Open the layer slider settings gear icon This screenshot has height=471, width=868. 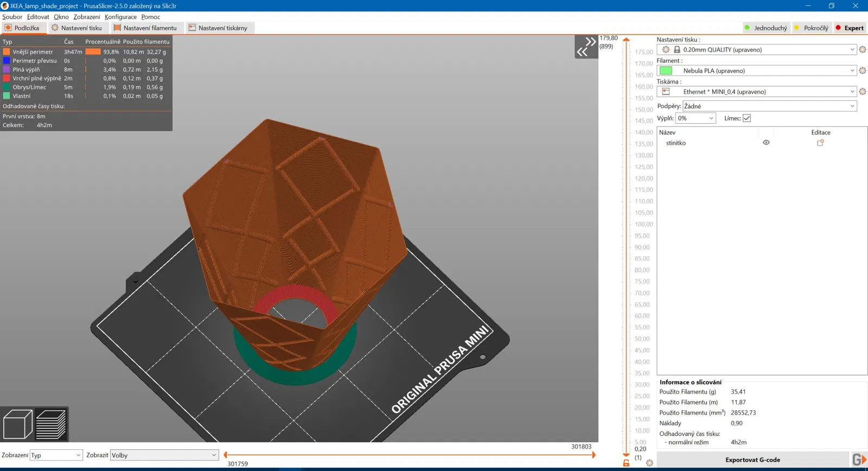click(649, 463)
